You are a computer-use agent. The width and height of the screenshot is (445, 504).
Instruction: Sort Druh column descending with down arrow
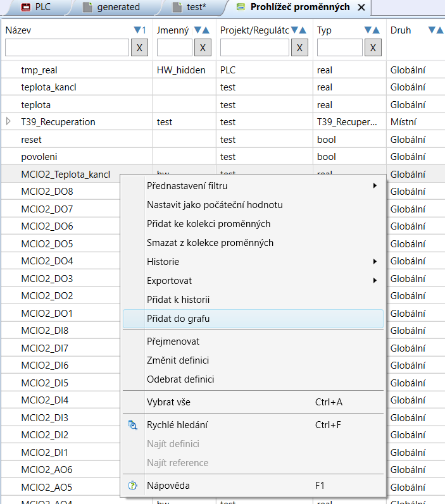point(432,30)
